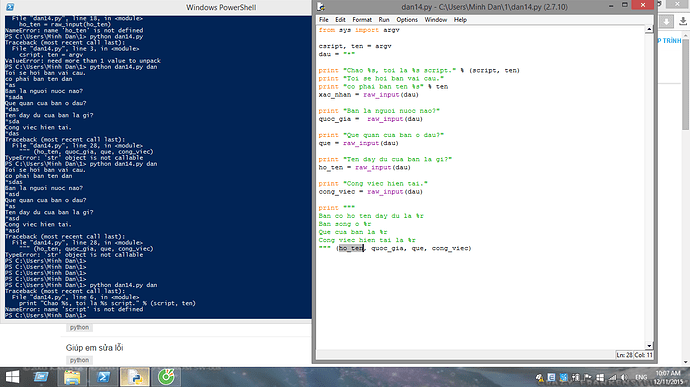Expand the Options menu
This screenshot has height=387, width=690.
point(407,20)
